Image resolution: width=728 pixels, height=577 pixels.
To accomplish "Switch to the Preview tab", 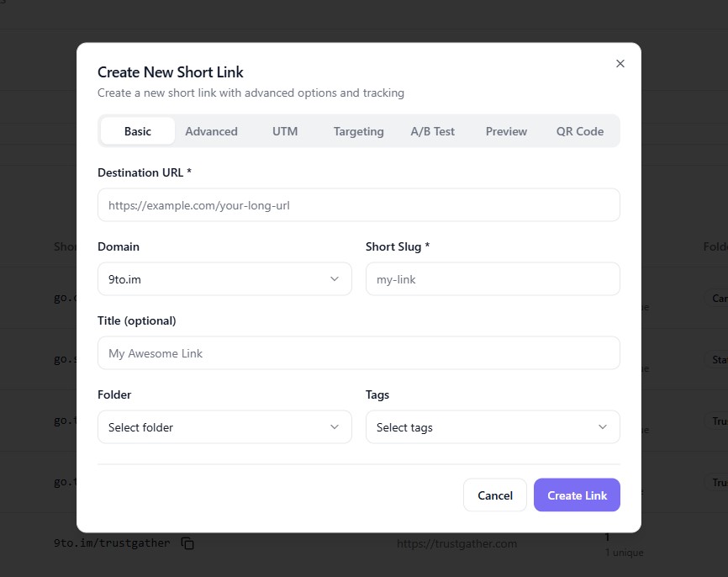I will click(x=506, y=131).
